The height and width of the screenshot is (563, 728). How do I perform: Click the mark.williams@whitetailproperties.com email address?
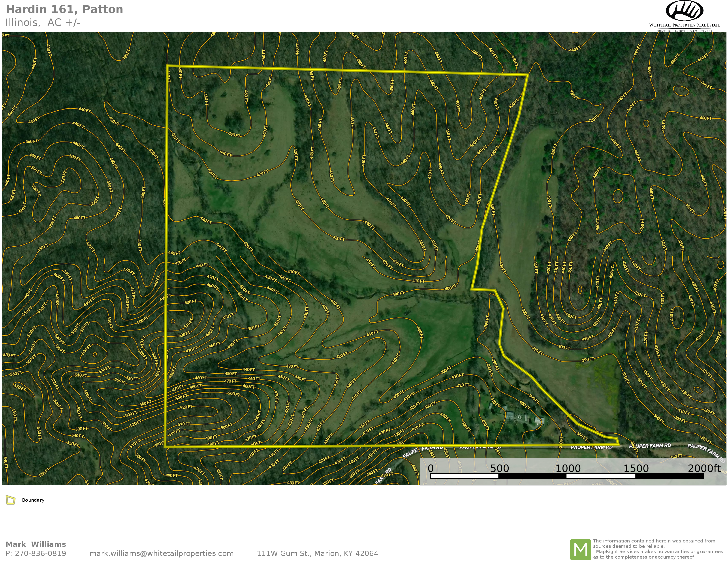click(161, 554)
